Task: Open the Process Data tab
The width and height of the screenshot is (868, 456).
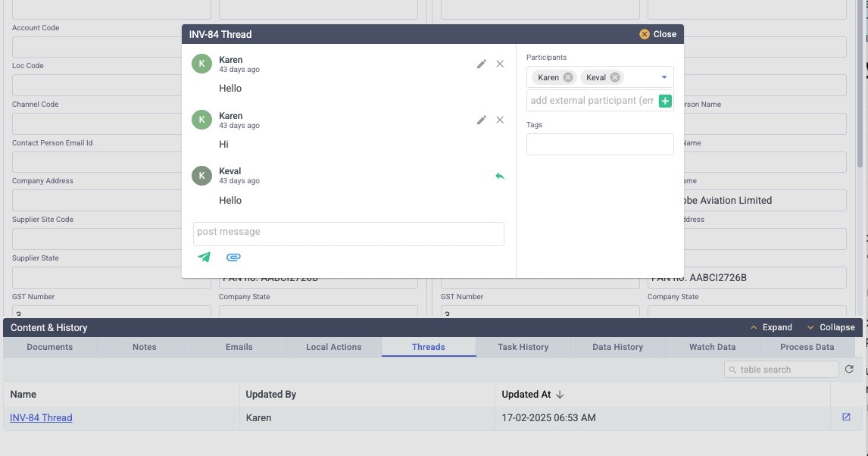Action: 807,347
